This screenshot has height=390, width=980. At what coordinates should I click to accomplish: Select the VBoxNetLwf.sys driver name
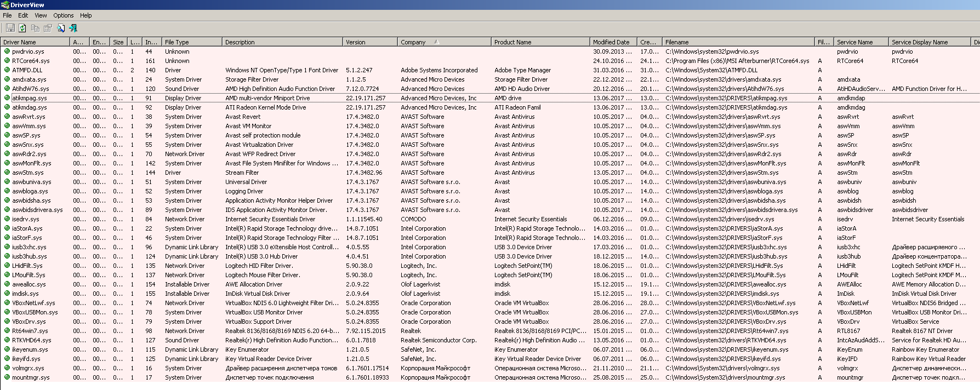(x=33, y=303)
